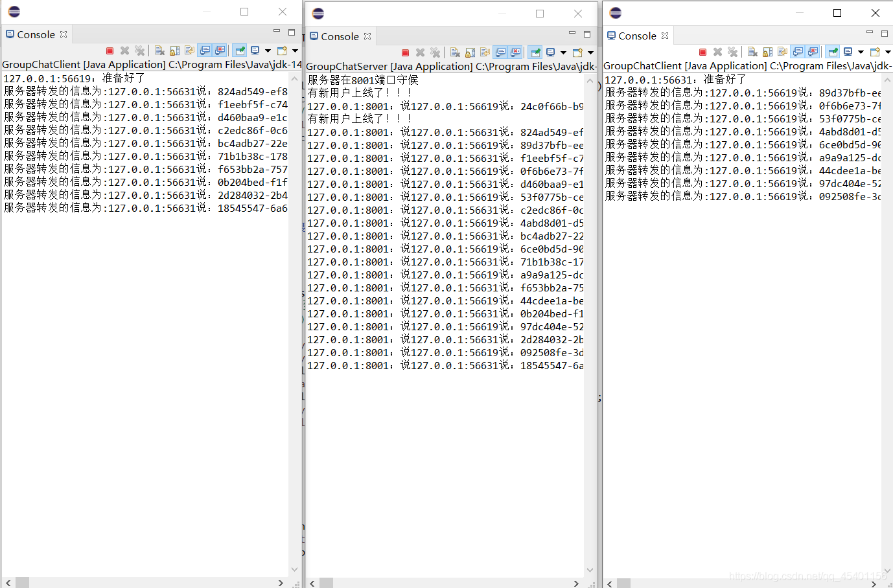Maximize the Console view in the client 56619 window
The width and height of the screenshot is (893, 588).
pyautogui.click(x=292, y=32)
